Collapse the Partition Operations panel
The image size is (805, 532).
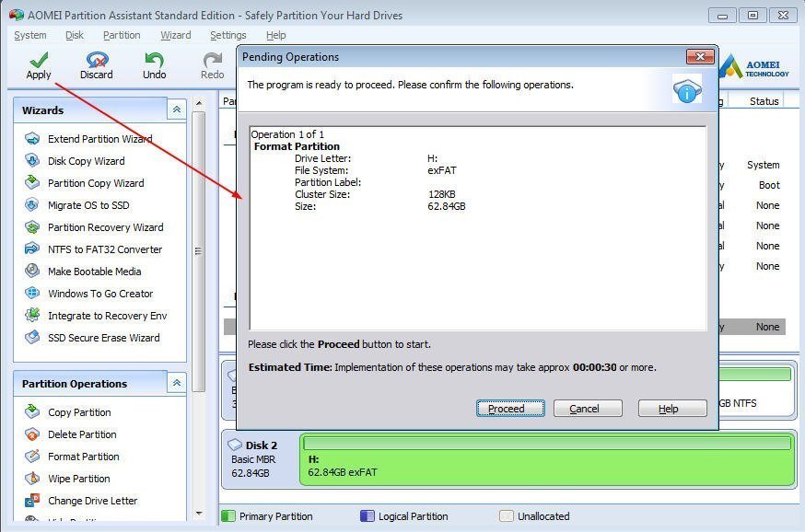[x=177, y=383]
